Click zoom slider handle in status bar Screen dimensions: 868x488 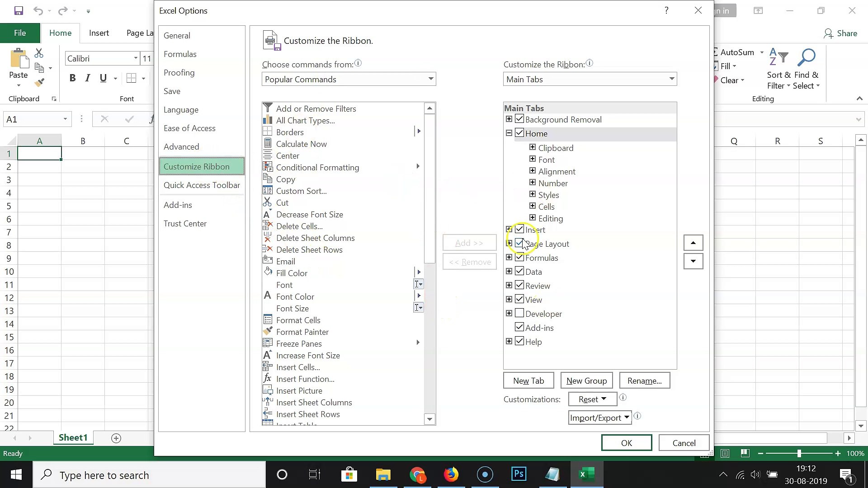[799, 453]
